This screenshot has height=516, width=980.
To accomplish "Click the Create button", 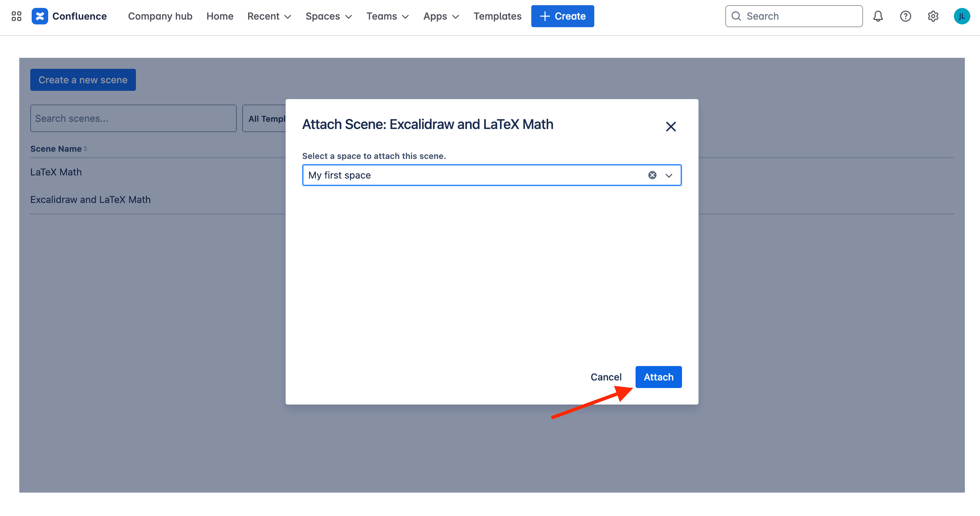I will (562, 16).
